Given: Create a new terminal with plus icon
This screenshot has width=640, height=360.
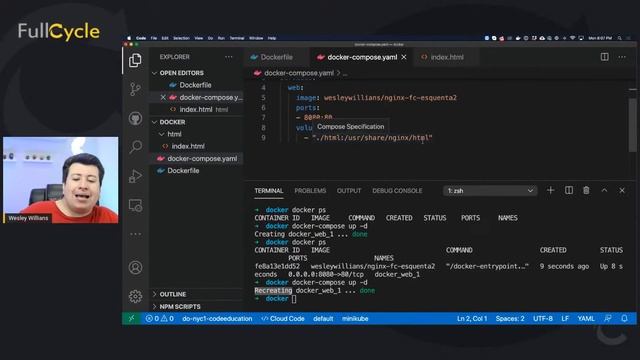Looking at the screenshot, I should coord(550,190).
